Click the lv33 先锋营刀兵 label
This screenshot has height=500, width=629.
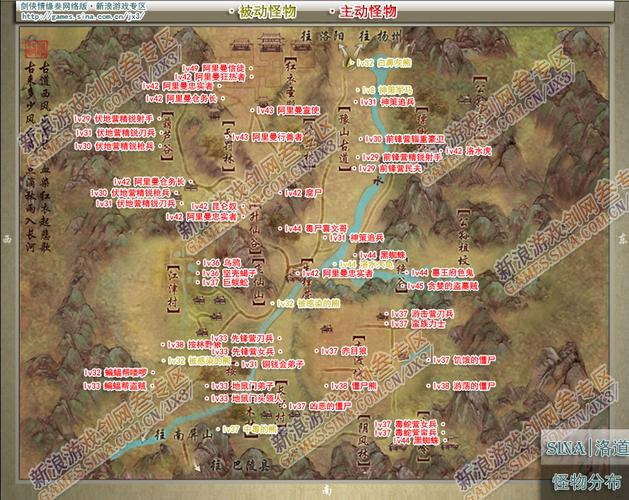(x=242, y=338)
